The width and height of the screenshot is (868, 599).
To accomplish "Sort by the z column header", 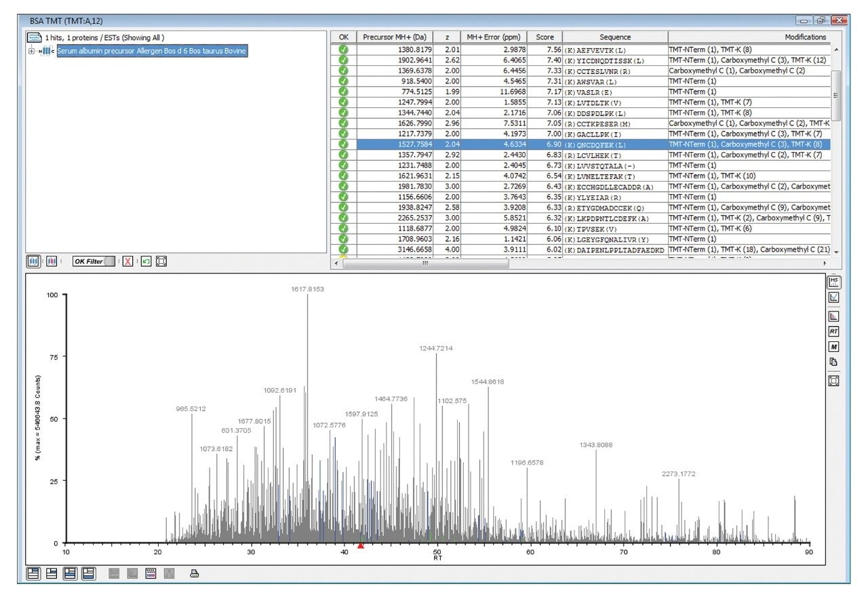I will click(447, 37).
